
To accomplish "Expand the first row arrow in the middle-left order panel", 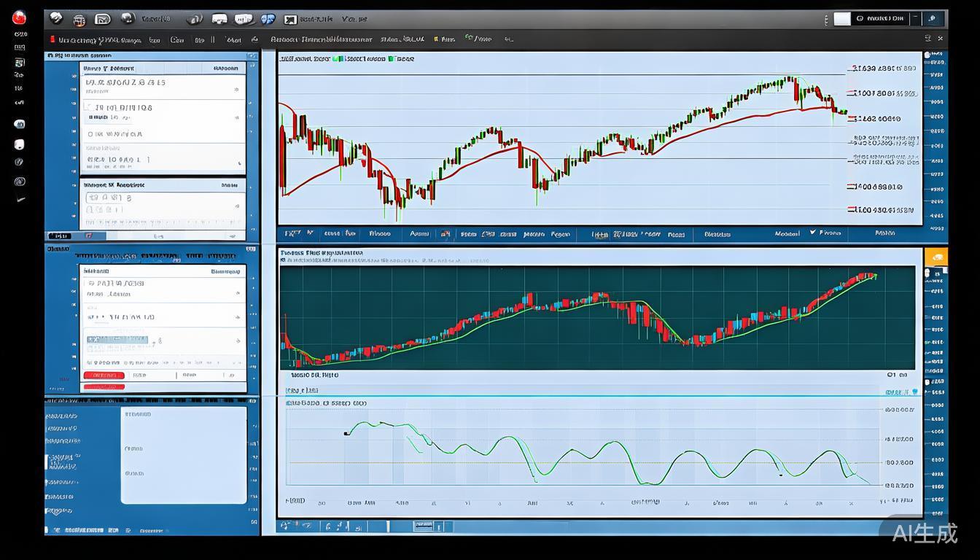I will [237, 294].
